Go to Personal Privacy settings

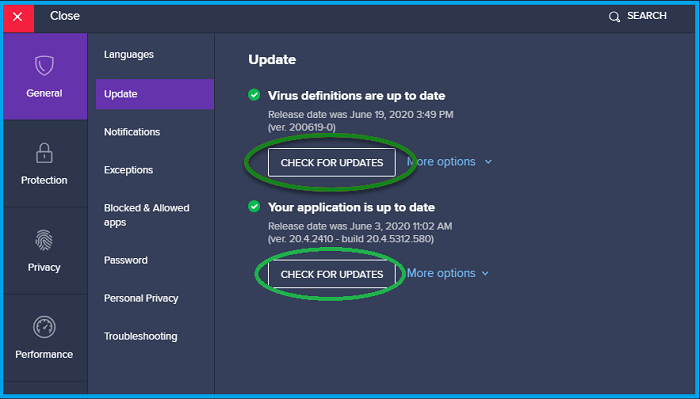click(x=141, y=299)
